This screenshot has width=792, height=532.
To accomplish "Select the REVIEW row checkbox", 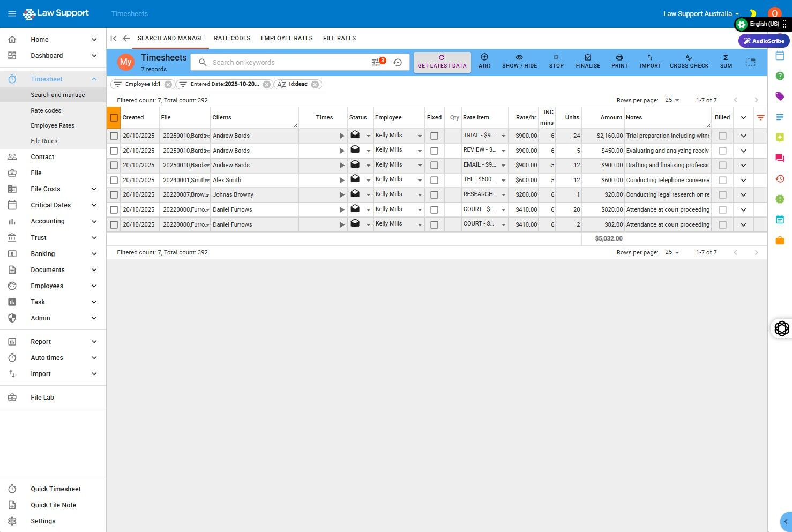I will click(x=114, y=151).
